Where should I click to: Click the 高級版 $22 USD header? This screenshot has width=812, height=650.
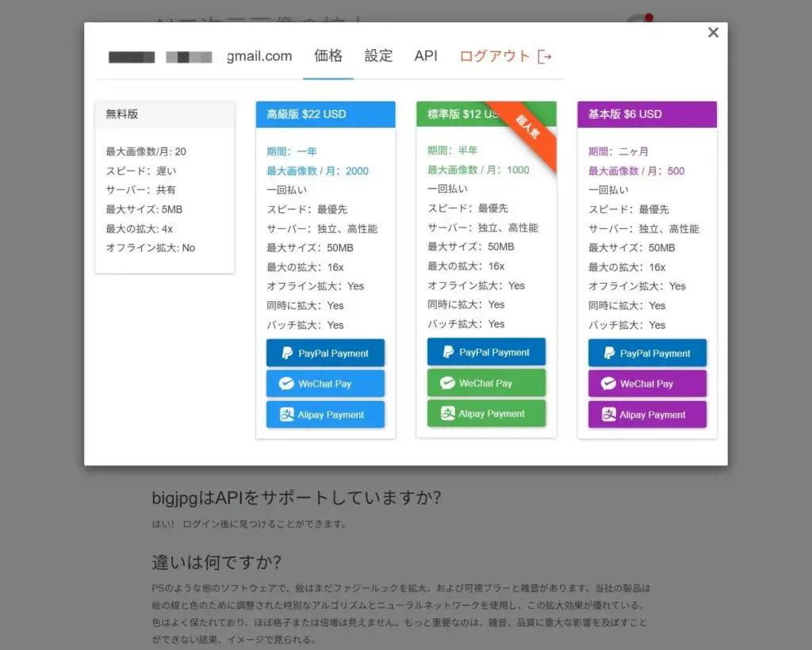pyautogui.click(x=325, y=114)
